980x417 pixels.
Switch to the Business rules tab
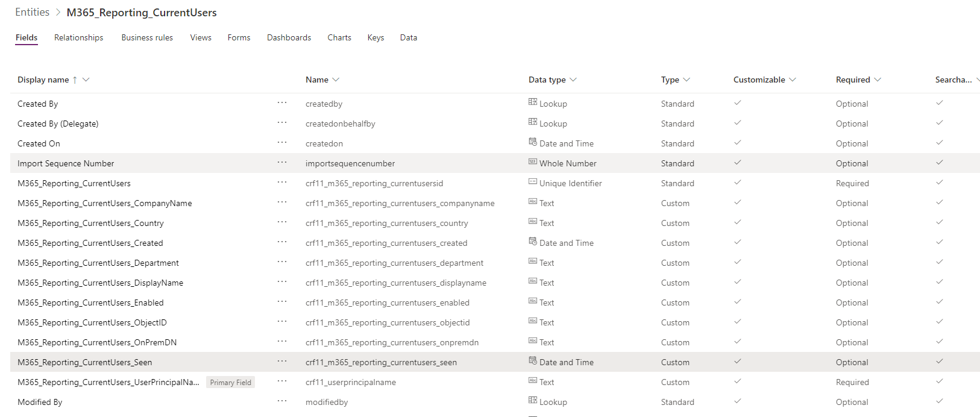[147, 37]
